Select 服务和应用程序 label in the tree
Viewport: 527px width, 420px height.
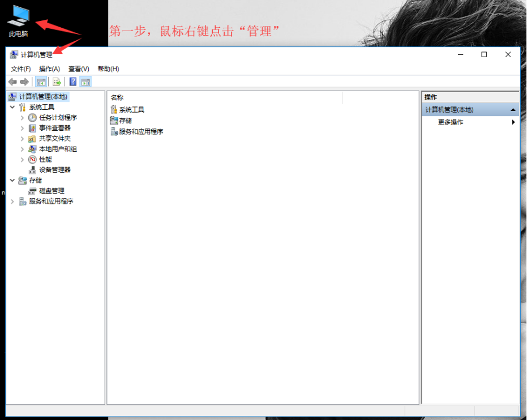click(51, 202)
